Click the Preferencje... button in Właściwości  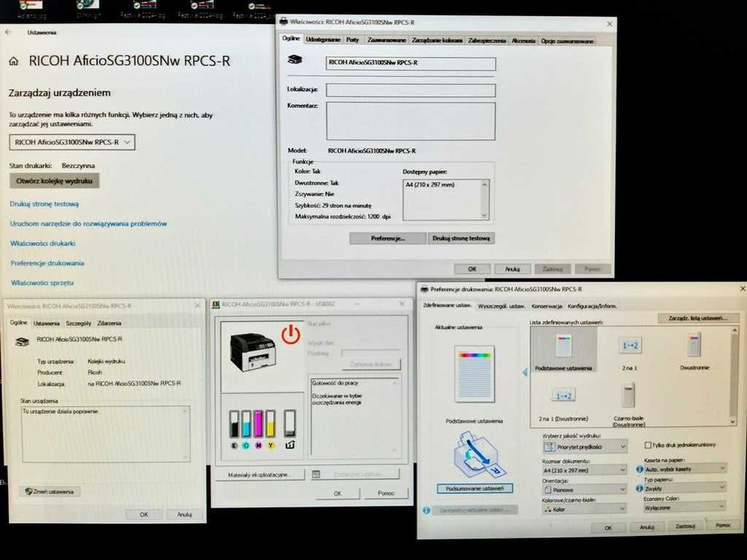click(388, 238)
